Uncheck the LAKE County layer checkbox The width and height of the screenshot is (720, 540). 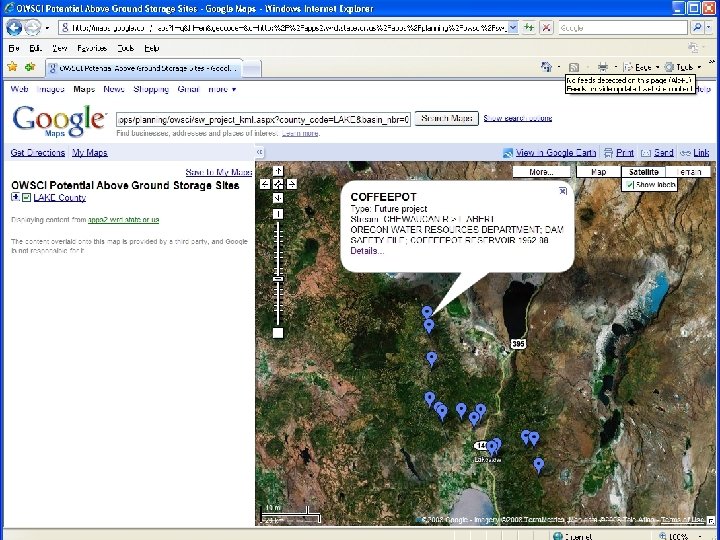tap(27, 197)
